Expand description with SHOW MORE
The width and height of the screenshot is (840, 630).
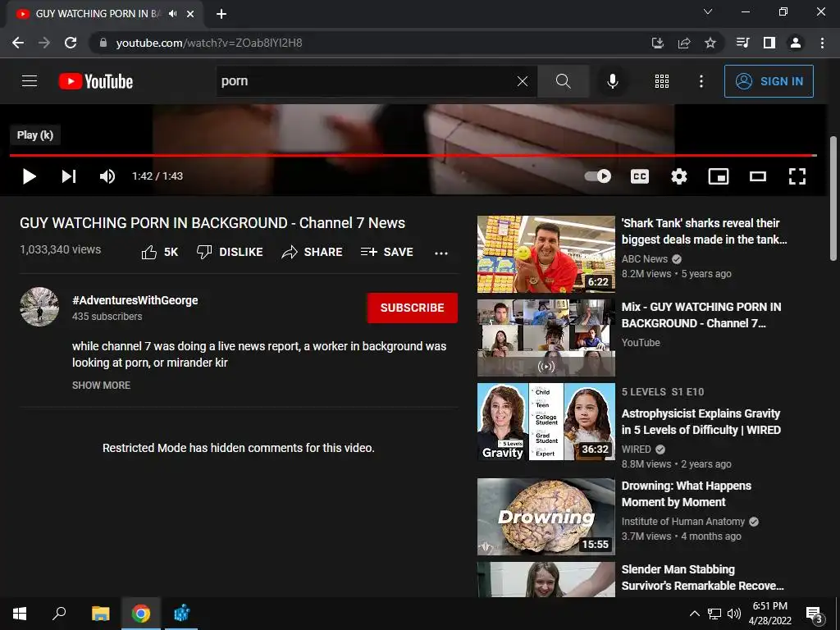tap(101, 386)
